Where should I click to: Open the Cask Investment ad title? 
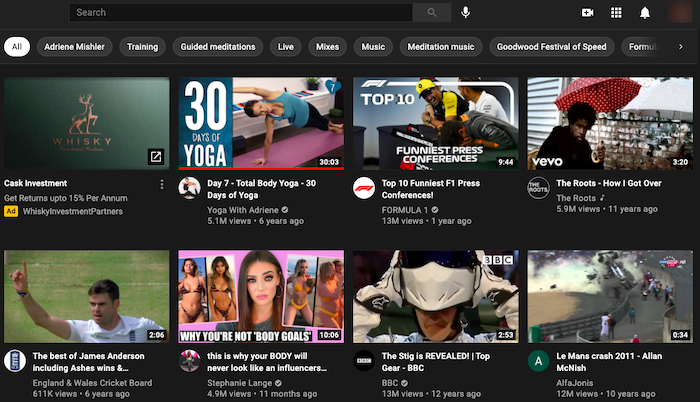35,183
